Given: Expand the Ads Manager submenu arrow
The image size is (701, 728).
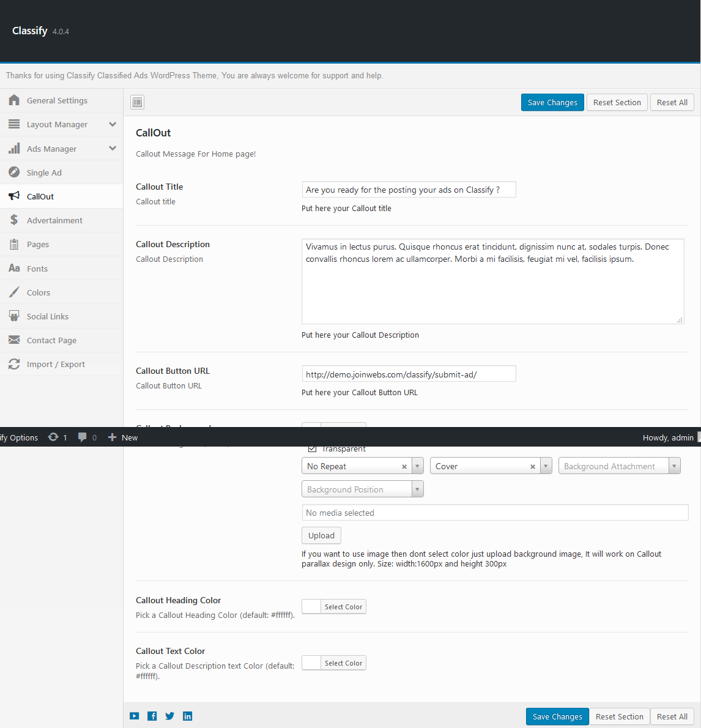Looking at the screenshot, I should pos(113,148).
